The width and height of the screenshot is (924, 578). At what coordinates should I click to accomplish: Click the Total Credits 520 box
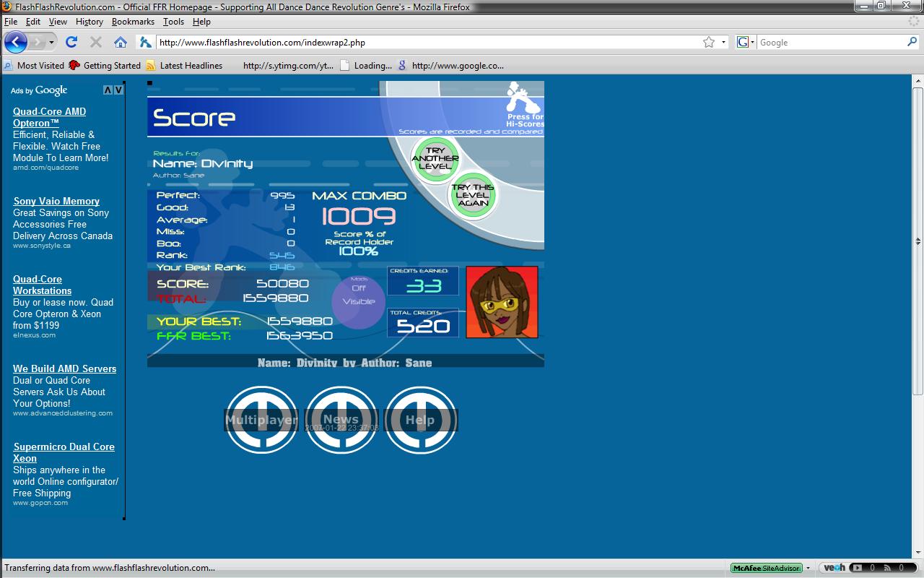(423, 323)
